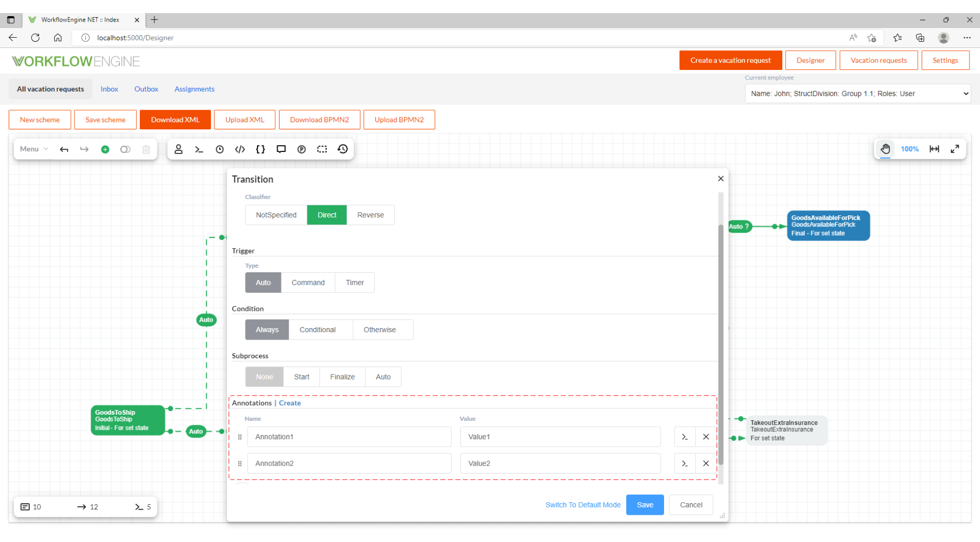This screenshot has width=980, height=542.
Task: Save the transition settings
Action: (x=645, y=505)
